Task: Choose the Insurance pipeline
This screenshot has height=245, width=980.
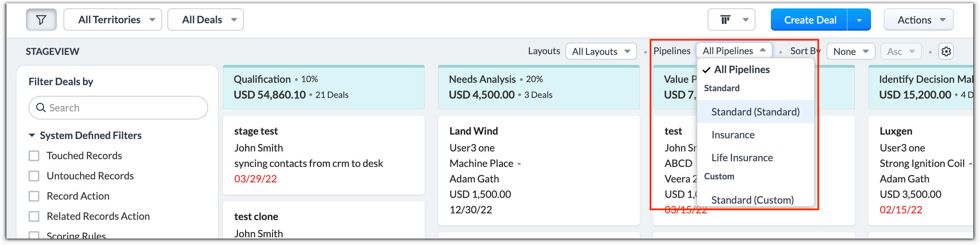Action: [x=733, y=135]
